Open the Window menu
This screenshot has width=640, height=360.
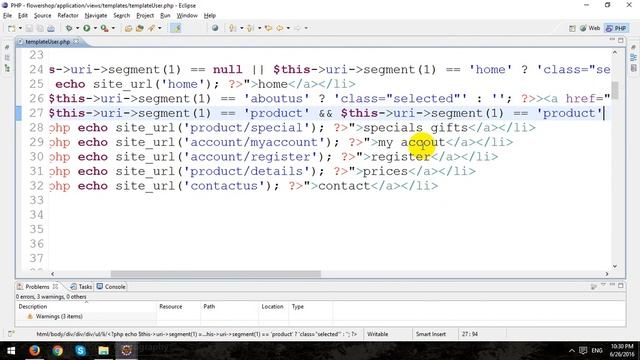pos(187,16)
